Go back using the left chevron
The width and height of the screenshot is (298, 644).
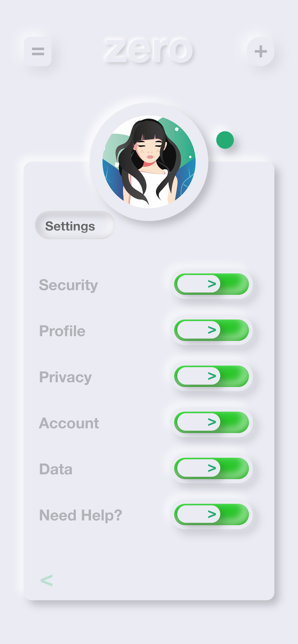click(47, 580)
